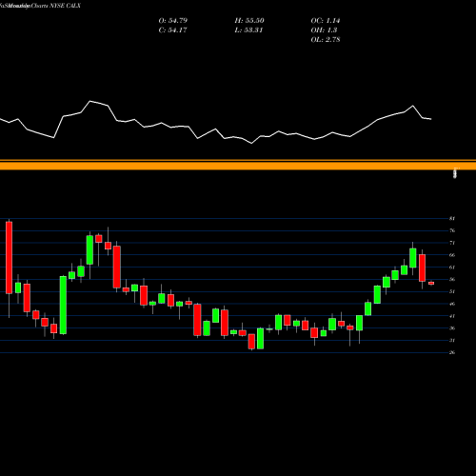Click the 81 price axis label

coord(452,218)
